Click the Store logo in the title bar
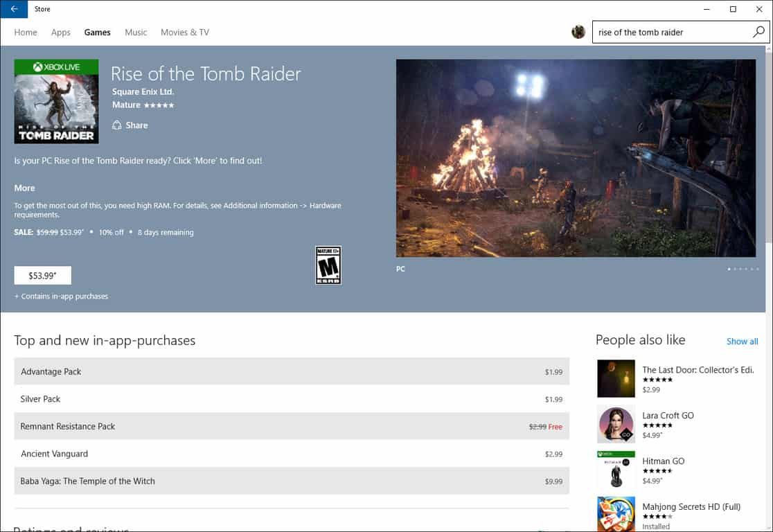Image resolution: width=773 pixels, height=532 pixels. pos(42,9)
